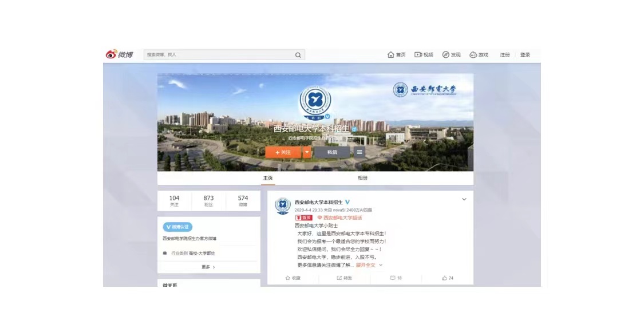
Task: Open dropdown arrow beside 关注 button
Action: [307, 152]
